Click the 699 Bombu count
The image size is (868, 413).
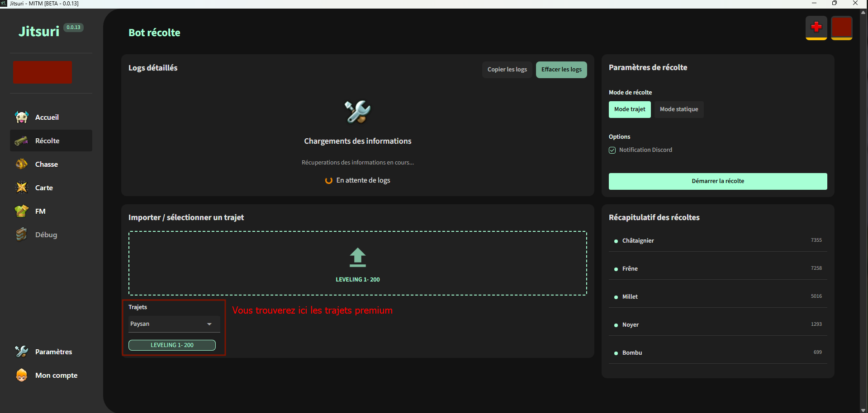coord(818,352)
